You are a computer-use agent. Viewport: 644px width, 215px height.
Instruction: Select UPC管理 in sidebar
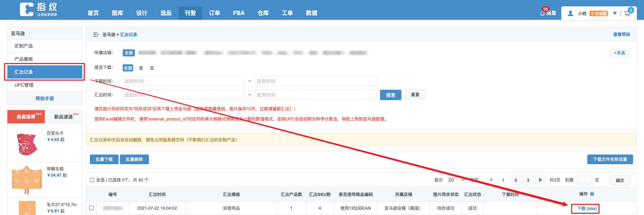click(45, 85)
